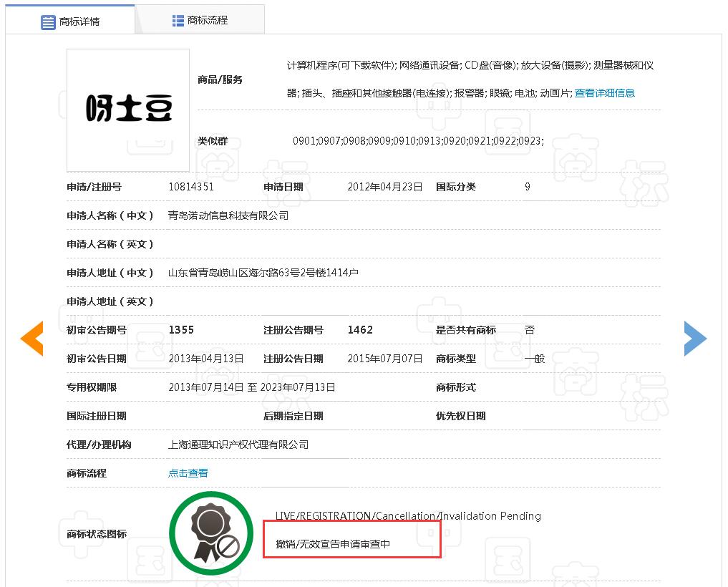Click the 申请人地址（英文） field label

(x=110, y=301)
